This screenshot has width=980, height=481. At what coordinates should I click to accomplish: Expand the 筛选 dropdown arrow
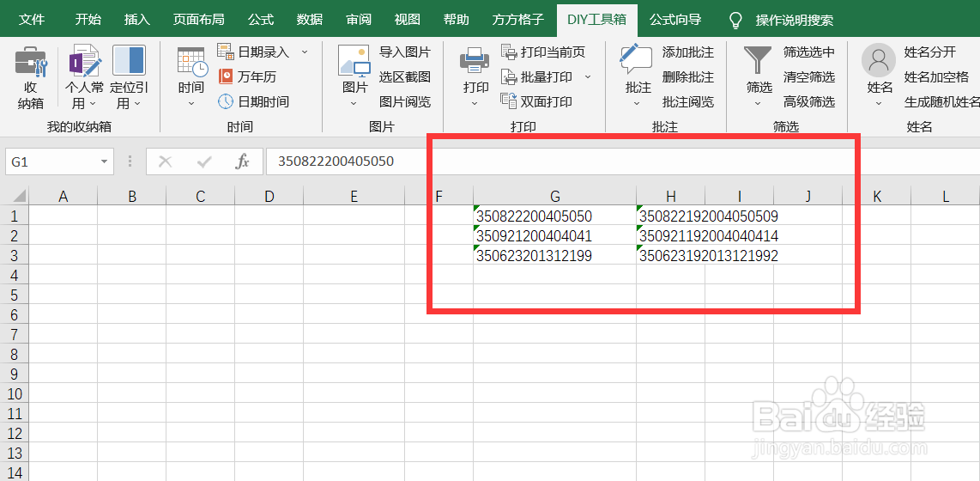point(758,103)
